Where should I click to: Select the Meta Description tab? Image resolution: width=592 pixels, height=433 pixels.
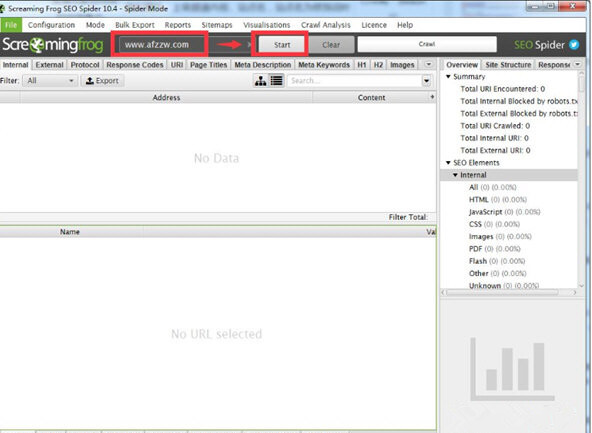[263, 65]
